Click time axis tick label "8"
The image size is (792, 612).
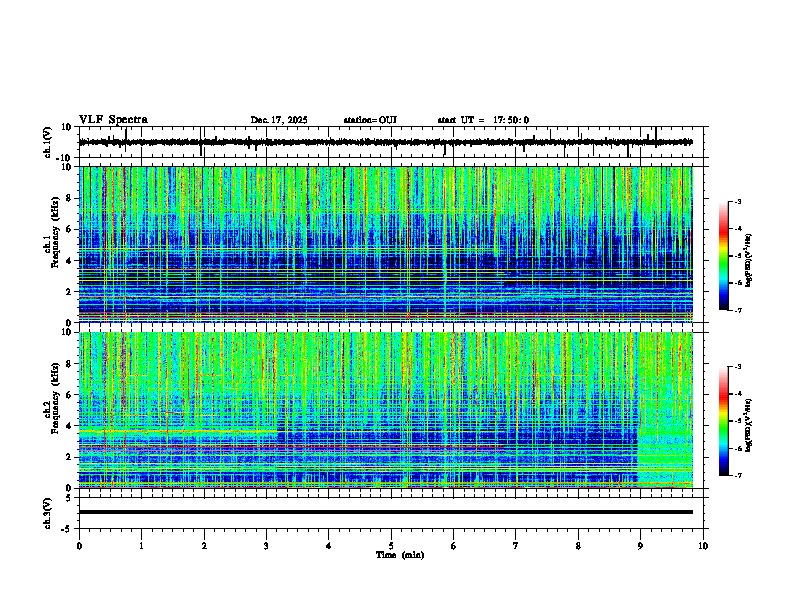[578, 546]
